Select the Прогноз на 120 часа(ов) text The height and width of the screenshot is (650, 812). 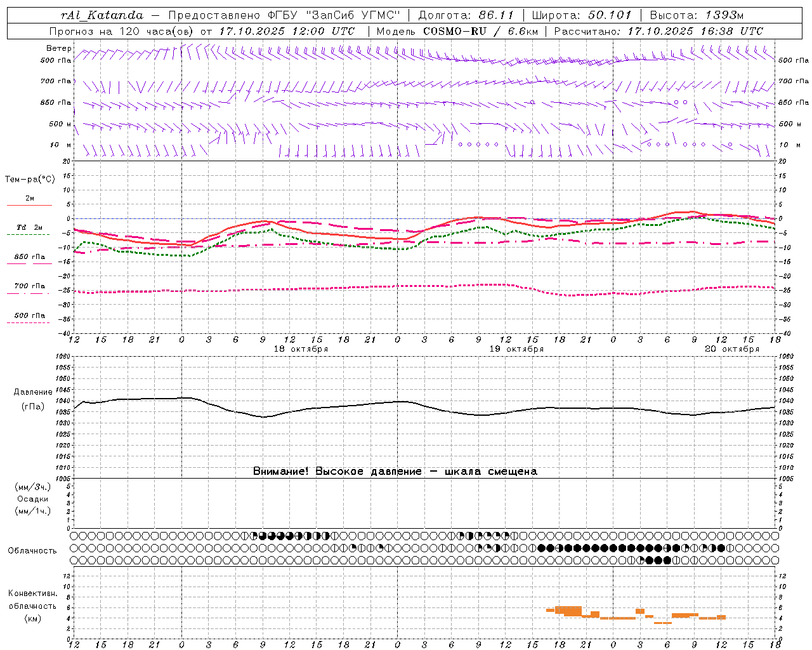pos(122,31)
